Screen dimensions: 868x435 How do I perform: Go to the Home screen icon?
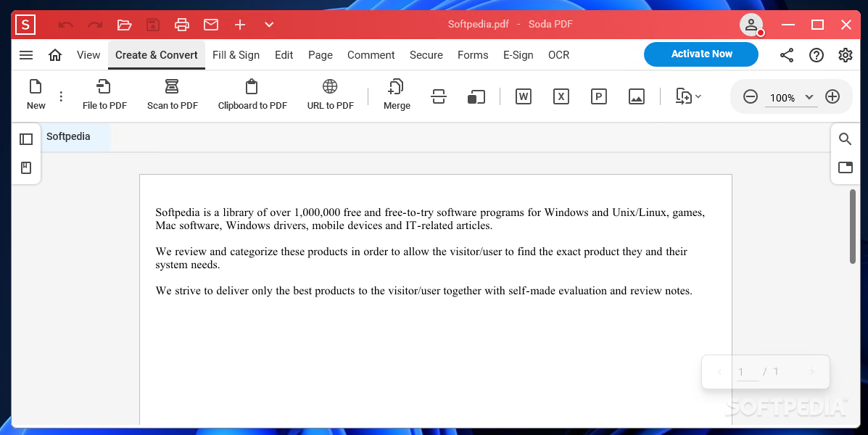point(55,55)
